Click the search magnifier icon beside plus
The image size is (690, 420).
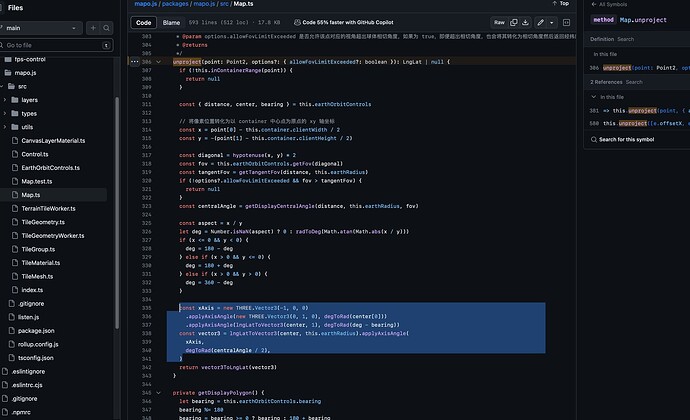106,28
